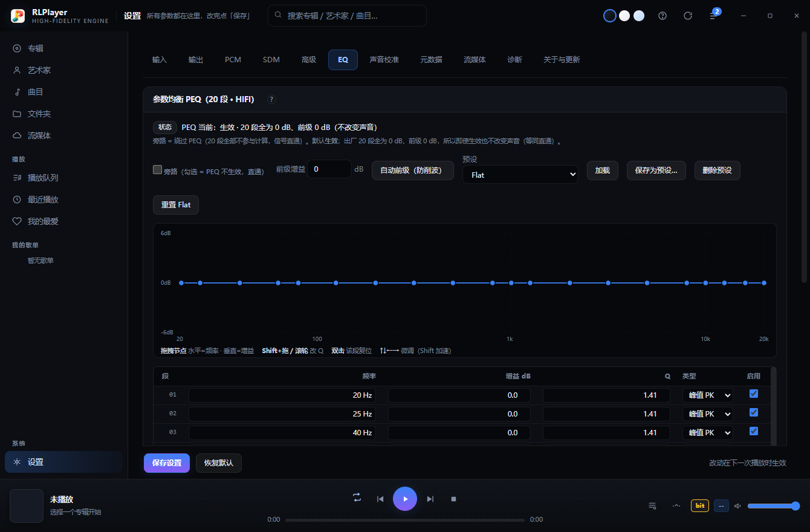Open 曲目 tracks in the sidebar
The width and height of the screenshot is (810, 532).
63,92
